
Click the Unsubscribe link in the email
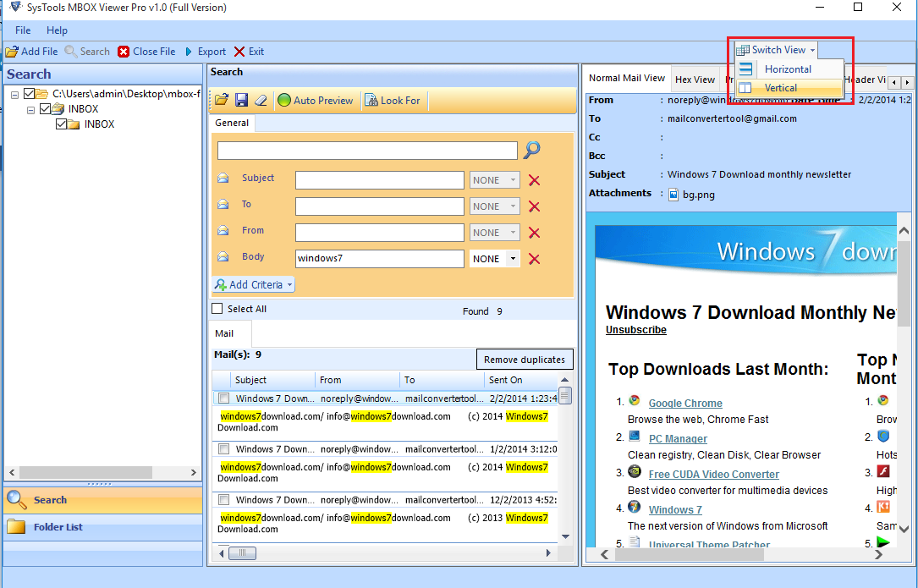tap(635, 330)
